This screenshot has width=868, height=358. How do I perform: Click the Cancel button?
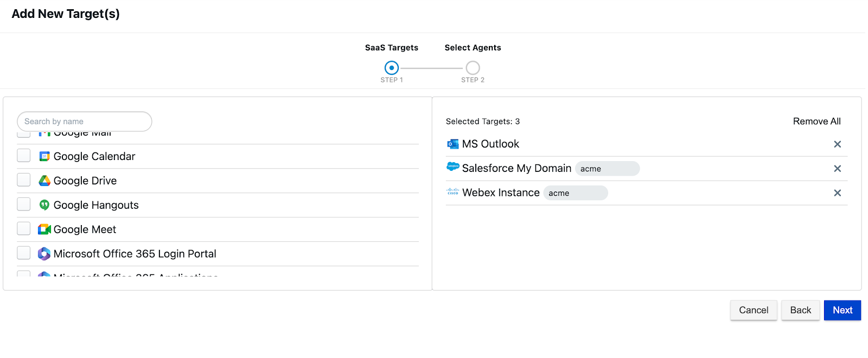(754, 310)
